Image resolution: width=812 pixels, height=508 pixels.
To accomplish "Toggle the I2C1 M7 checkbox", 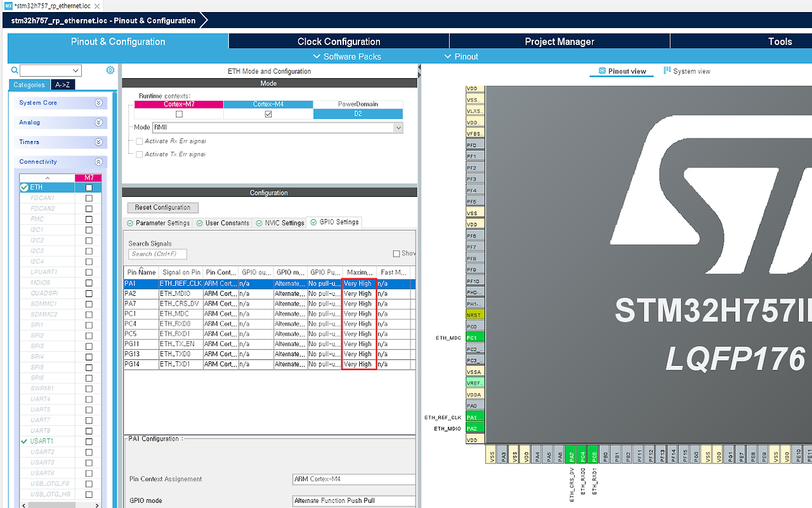I will pyautogui.click(x=89, y=230).
